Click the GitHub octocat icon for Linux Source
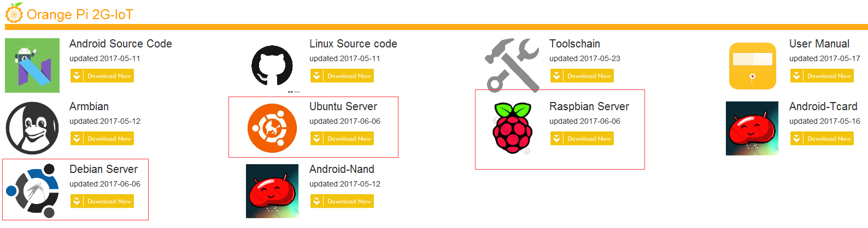Screen dimensions: 868x228 point(272,65)
